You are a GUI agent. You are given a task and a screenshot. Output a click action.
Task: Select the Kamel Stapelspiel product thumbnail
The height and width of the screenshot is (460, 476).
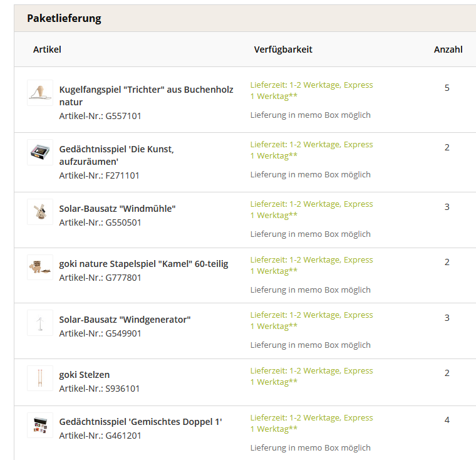tap(40, 268)
